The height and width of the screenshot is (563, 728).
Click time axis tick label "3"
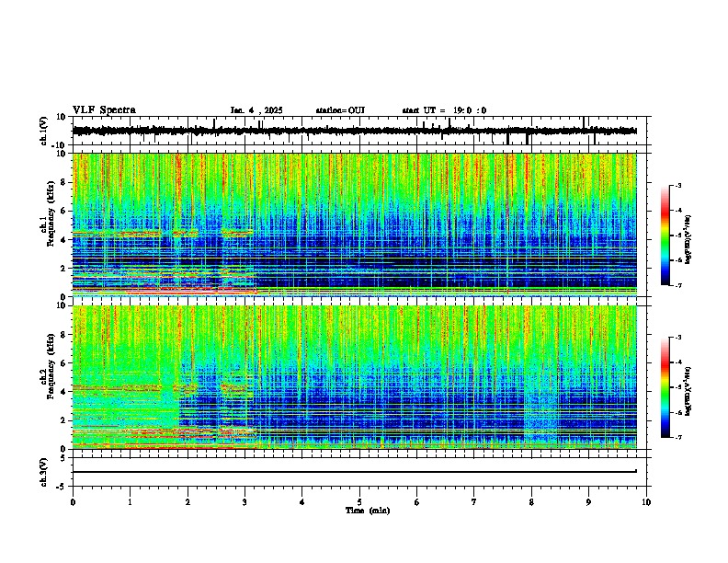(x=245, y=502)
